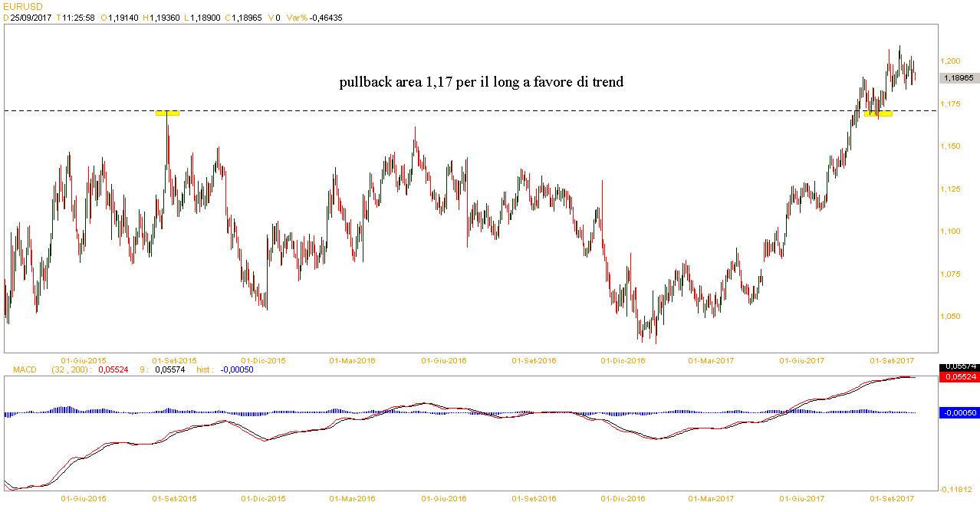This screenshot has width=980, height=512.
Task: Select the dashed horizontal 1,17 level line
Action: pyautogui.click(x=469, y=110)
